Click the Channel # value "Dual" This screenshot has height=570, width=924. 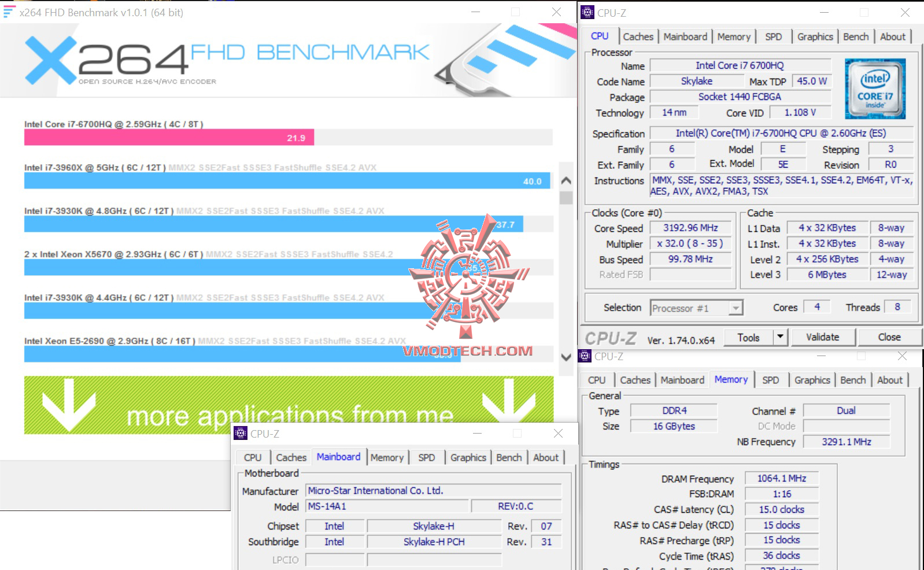click(x=846, y=411)
